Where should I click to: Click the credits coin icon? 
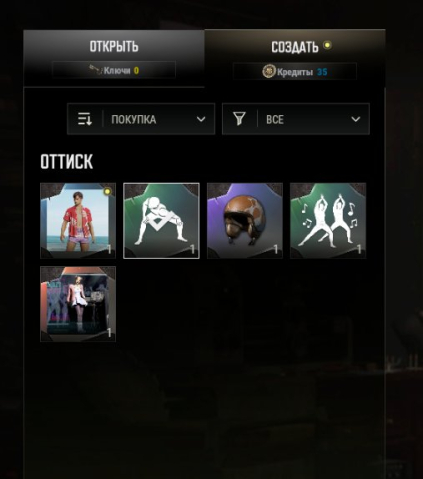[269, 71]
